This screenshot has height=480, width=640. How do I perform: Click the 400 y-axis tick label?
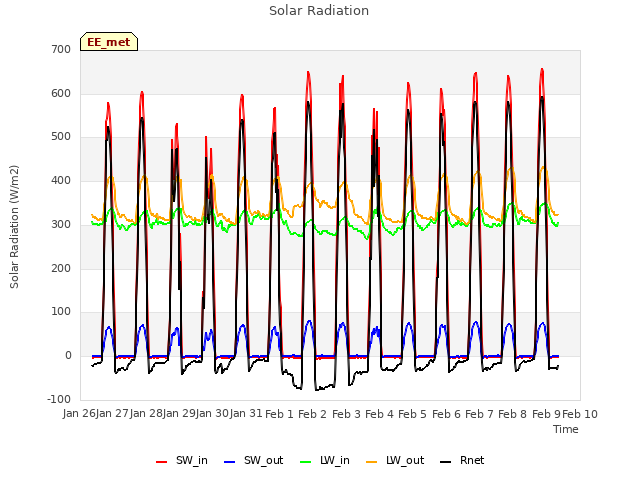coord(61,180)
